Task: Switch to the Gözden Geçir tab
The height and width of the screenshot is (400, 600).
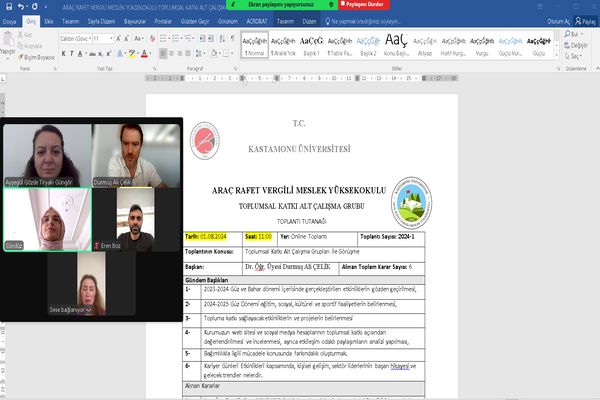Action: [x=195, y=21]
